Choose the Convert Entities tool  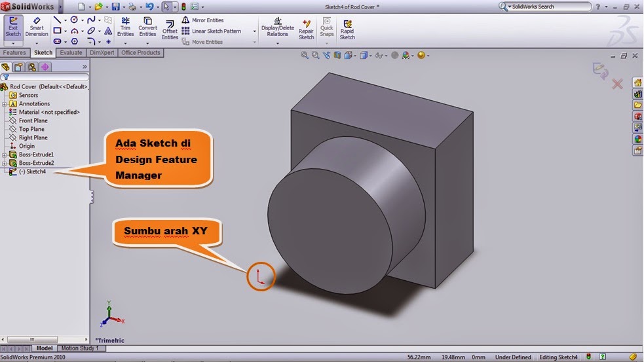[x=147, y=27]
